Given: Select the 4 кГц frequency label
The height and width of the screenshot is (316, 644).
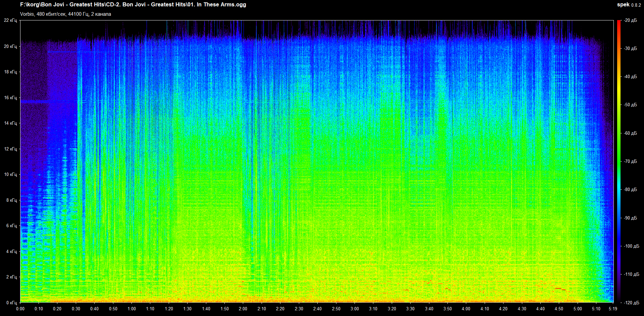Looking at the screenshot, I should click(x=11, y=251).
